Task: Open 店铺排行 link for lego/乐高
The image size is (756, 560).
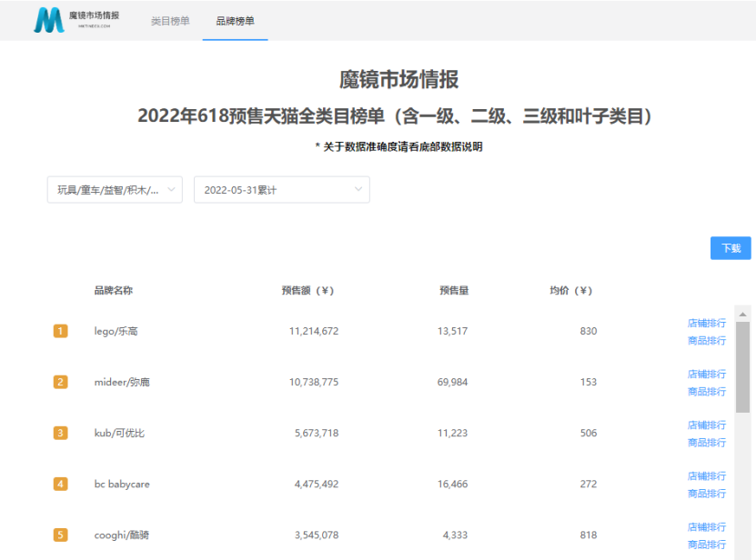Action: pyautogui.click(x=706, y=322)
